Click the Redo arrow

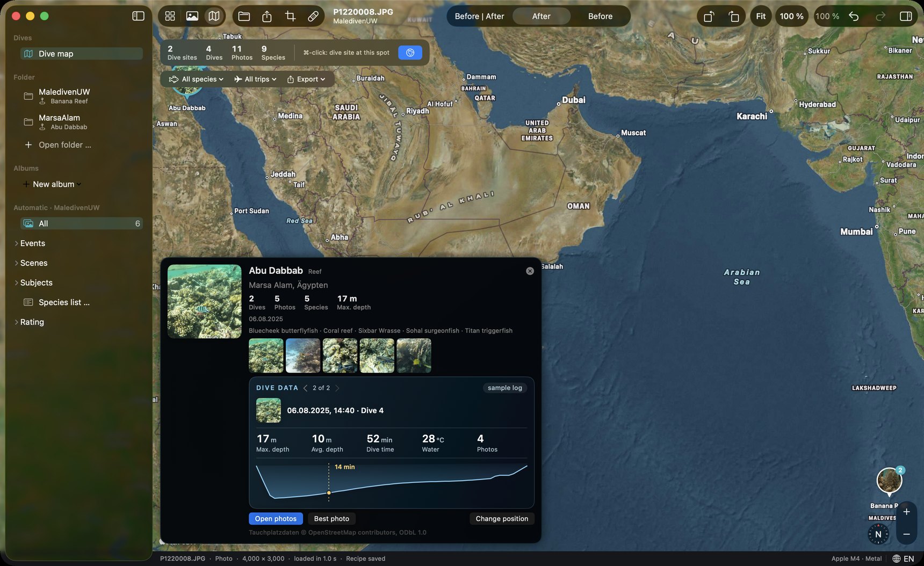pos(880,16)
